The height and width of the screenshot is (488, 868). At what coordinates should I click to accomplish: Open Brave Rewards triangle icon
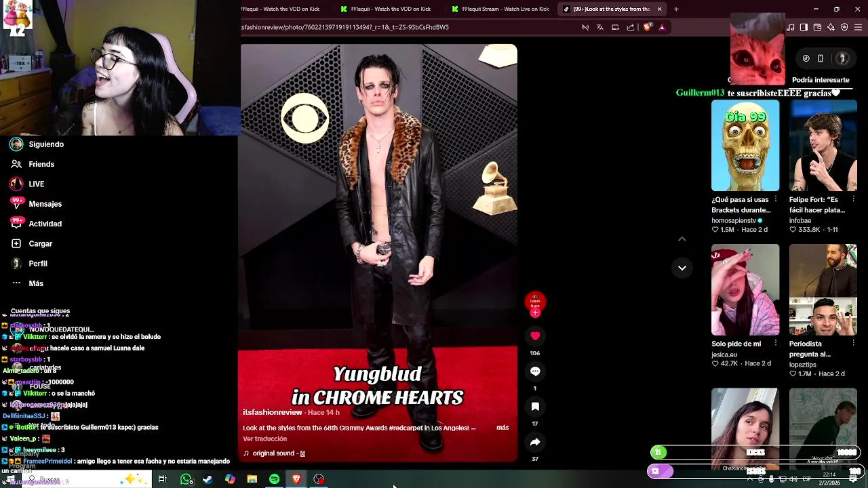[662, 27]
